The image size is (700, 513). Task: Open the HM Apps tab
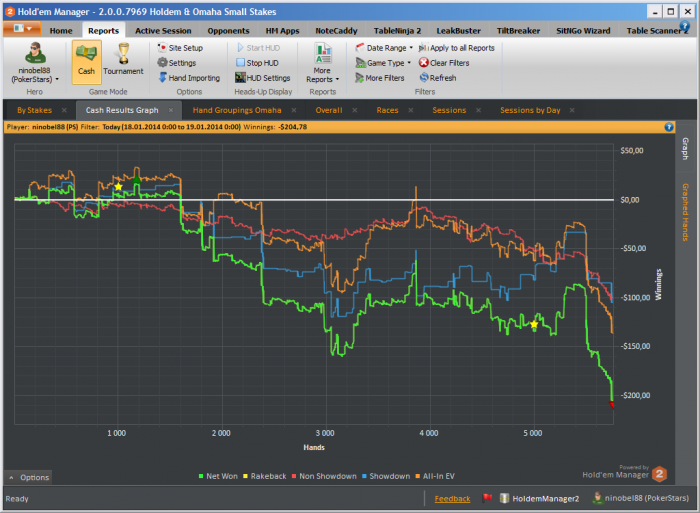coord(282,31)
